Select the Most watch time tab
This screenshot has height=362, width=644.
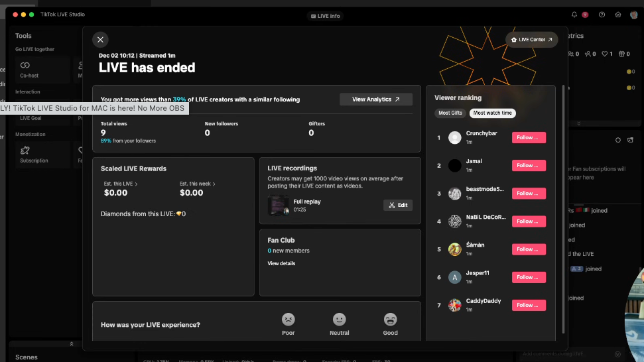[x=492, y=113]
